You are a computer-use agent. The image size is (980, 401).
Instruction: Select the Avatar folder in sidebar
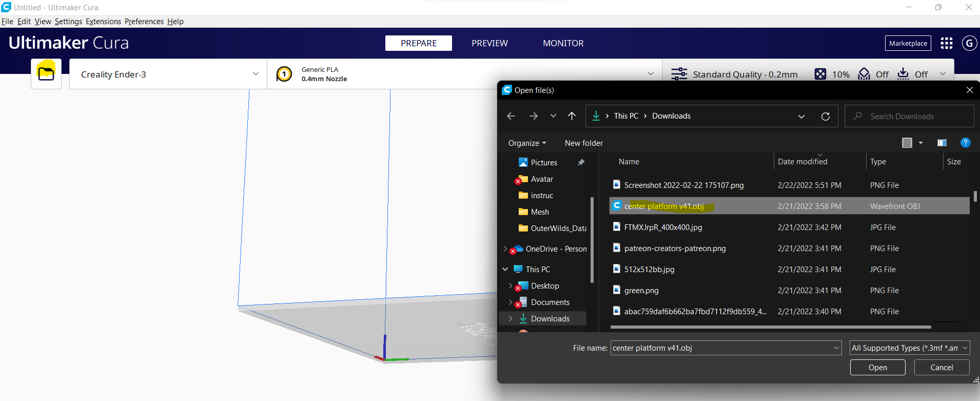coord(542,179)
